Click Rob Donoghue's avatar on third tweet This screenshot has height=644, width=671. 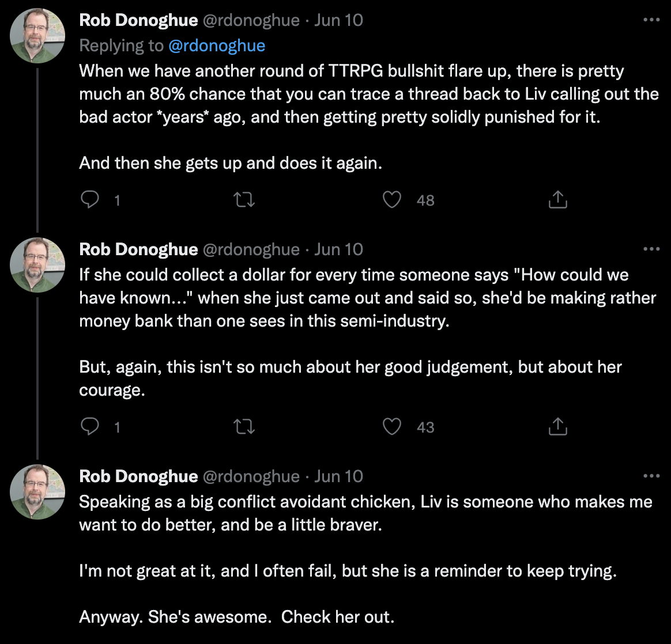37,492
